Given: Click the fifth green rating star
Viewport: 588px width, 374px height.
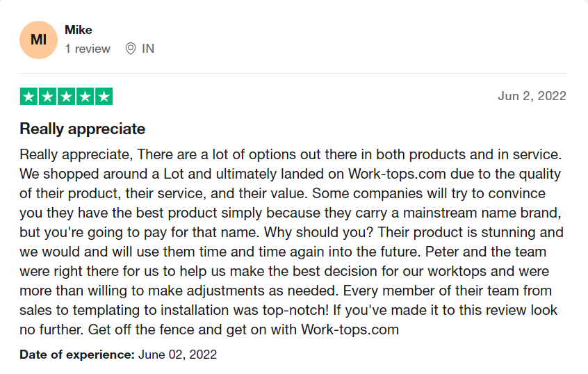Looking at the screenshot, I should tap(103, 97).
